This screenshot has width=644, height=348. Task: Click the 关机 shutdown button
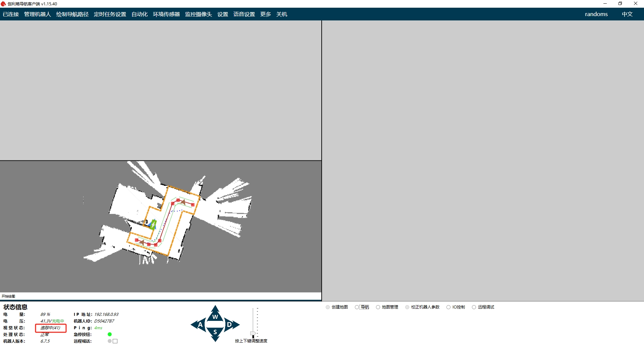coord(281,14)
